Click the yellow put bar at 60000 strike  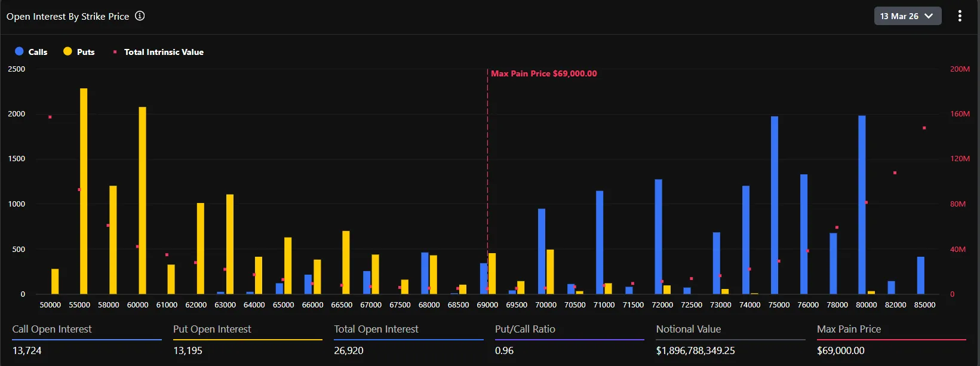142,200
